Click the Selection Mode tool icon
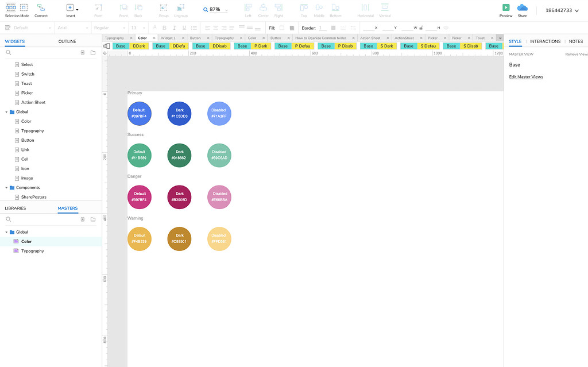 pos(17,8)
